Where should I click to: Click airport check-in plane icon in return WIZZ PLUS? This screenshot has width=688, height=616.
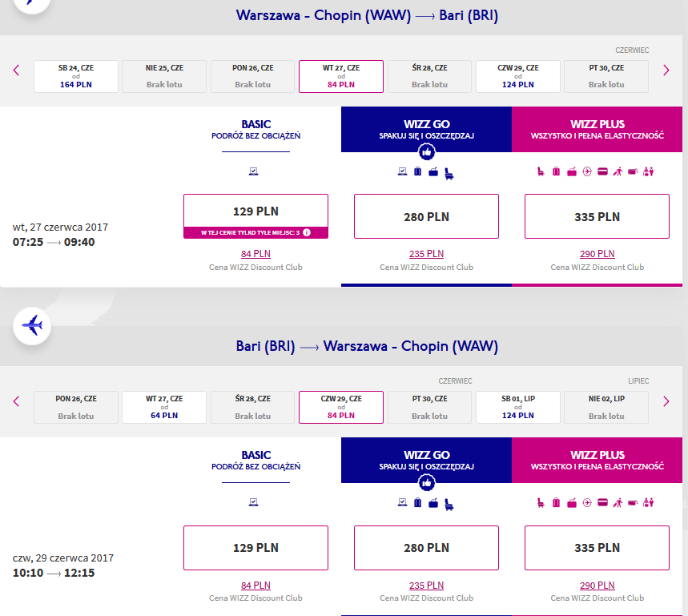click(587, 502)
